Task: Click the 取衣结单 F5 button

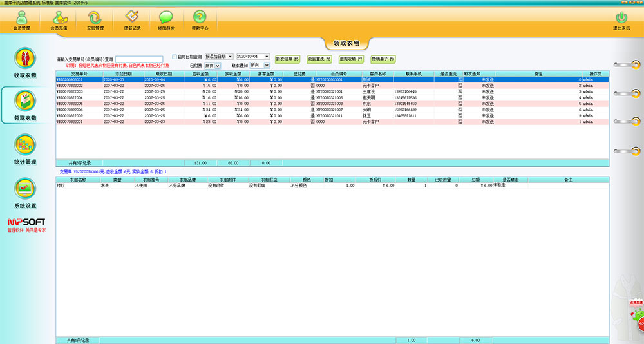Action: click(287, 59)
